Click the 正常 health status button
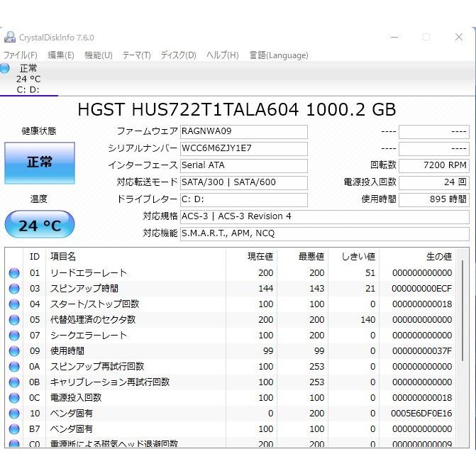Viewport: 476px width, 476px height. (x=40, y=163)
